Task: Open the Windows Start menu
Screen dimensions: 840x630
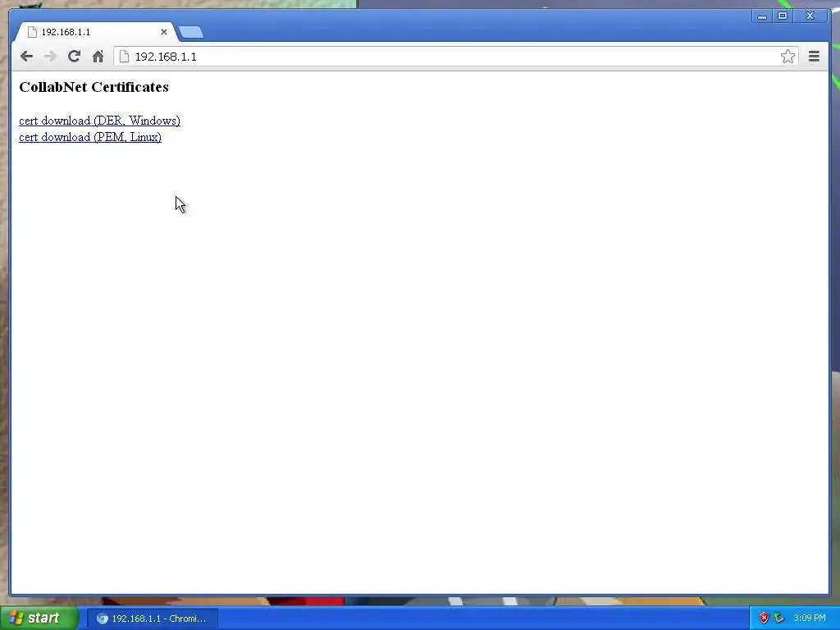Action: [39, 619]
